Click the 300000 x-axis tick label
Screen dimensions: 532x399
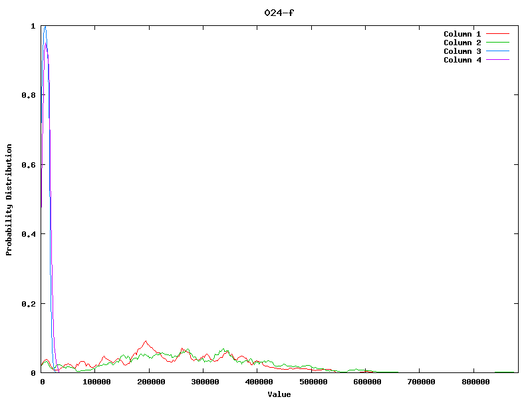(x=205, y=382)
